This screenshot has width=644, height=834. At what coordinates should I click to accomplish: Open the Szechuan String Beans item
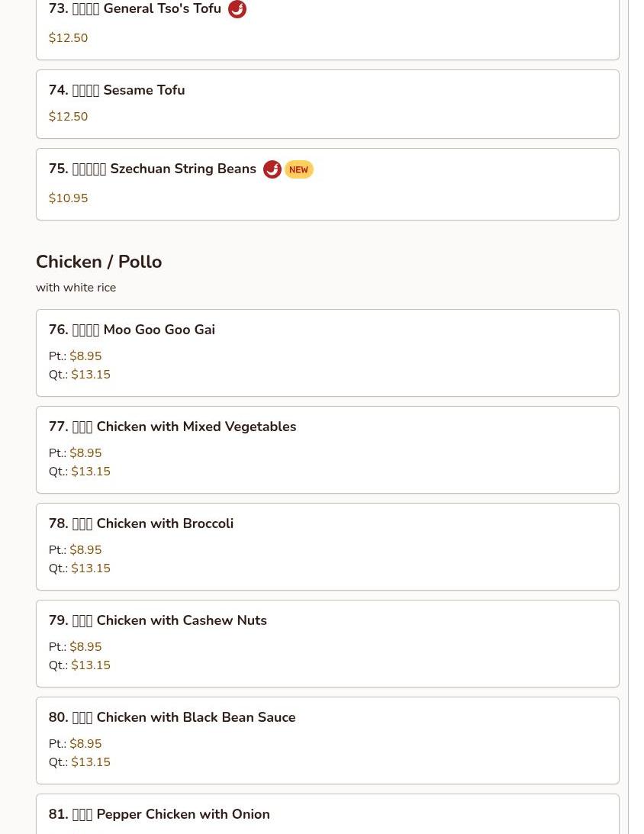click(327, 184)
